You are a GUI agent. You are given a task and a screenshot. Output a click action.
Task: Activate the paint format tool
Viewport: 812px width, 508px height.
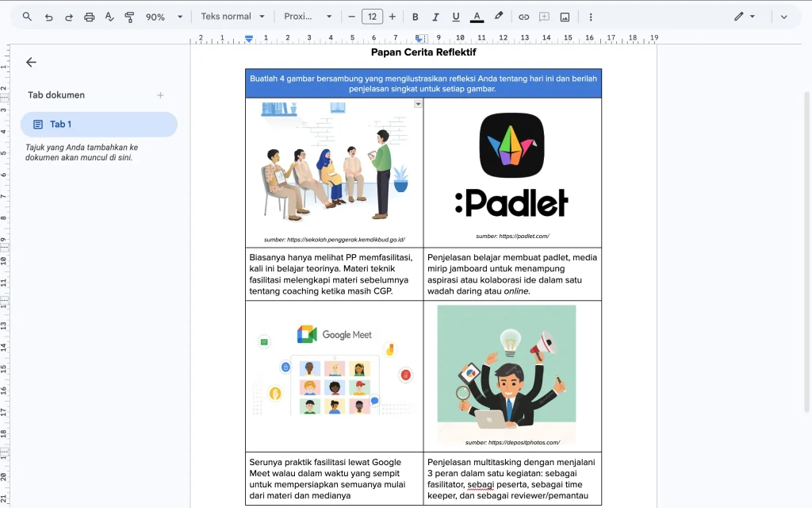(x=129, y=17)
